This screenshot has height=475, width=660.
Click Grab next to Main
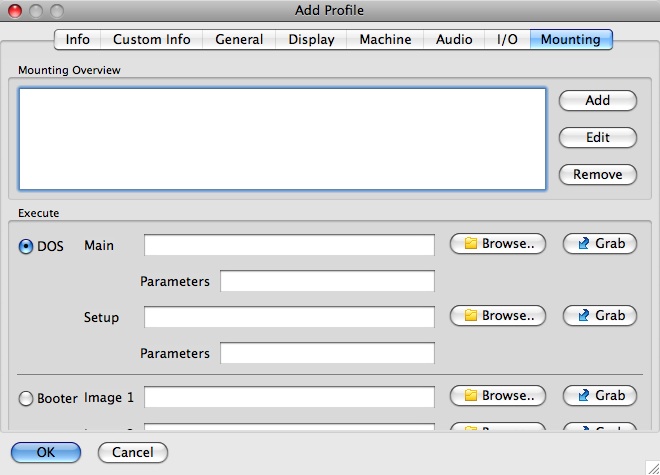coord(600,244)
